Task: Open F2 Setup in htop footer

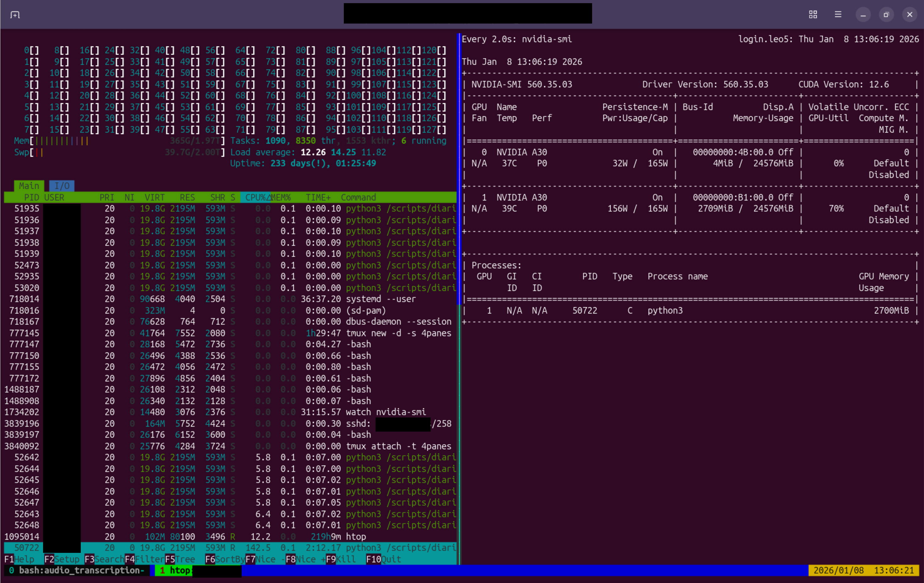Action: pos(62,559)
